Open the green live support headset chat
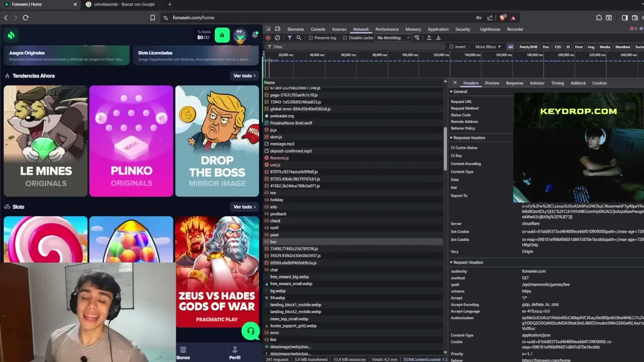Viewport: 644px width, 362px height. (250, 331)
